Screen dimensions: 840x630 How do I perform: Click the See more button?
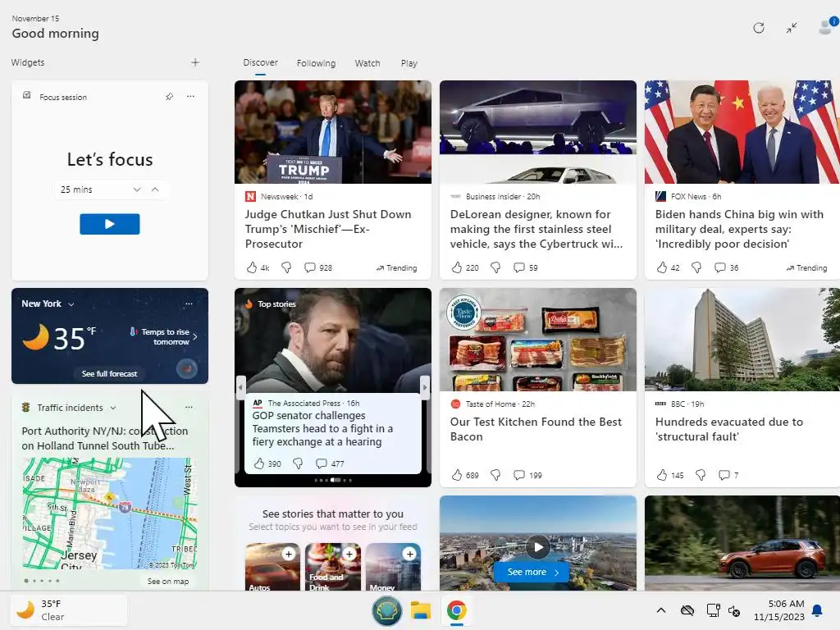(x=533, y=572)
